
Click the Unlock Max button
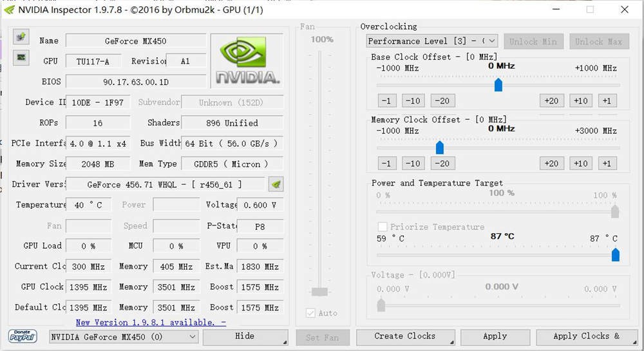coord(599,41)
